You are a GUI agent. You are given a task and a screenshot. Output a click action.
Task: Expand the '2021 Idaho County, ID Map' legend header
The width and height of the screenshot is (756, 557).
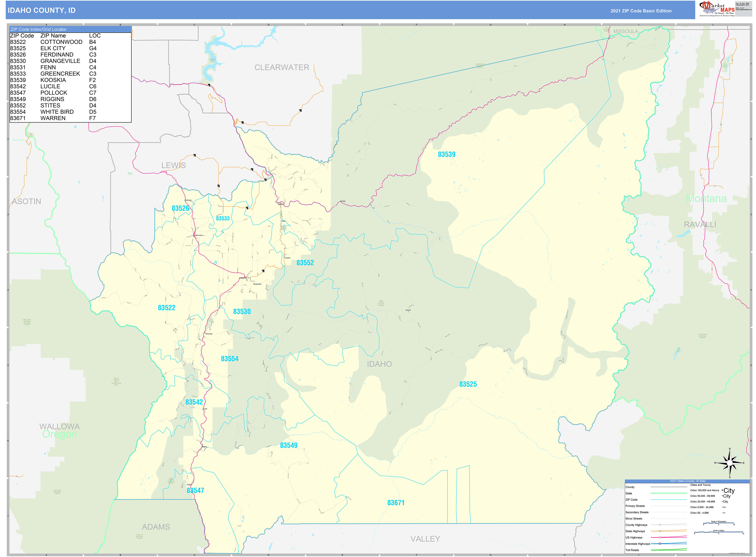(x=688, y=481)
